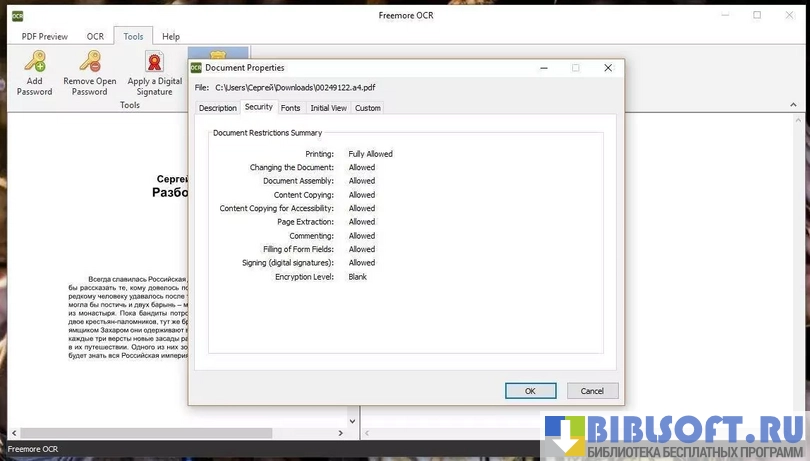Click the scroll-down arrow of document pane

coord(354,420)
